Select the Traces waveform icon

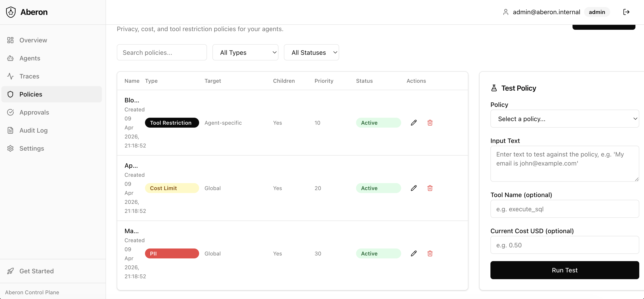click(11, 76)
